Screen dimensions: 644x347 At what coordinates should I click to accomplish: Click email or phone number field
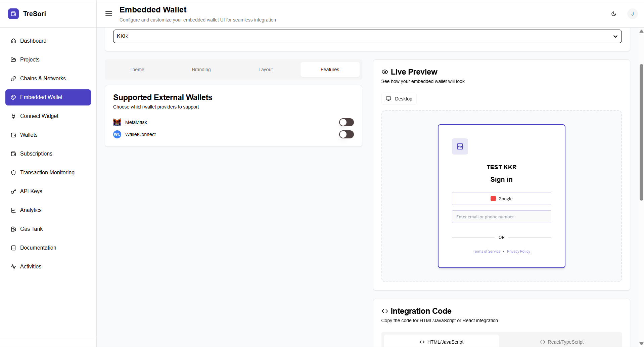[501, 217]
